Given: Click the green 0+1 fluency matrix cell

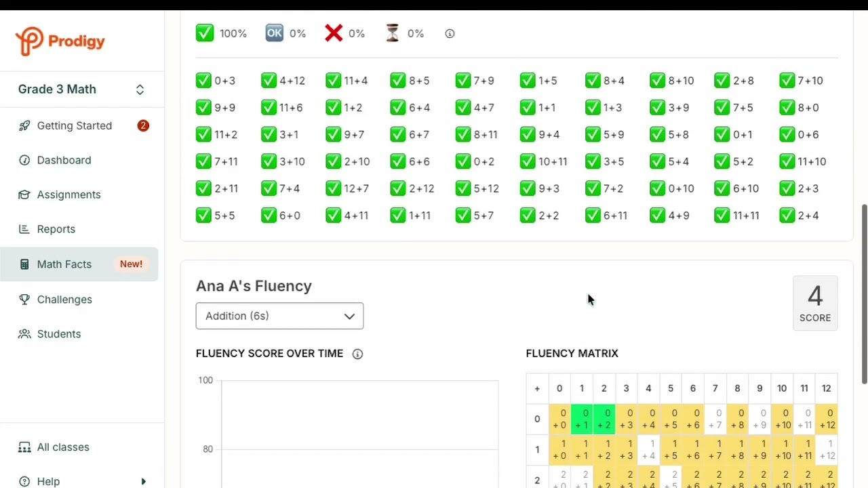Looking at the screenshot, I should pos(582,419).
